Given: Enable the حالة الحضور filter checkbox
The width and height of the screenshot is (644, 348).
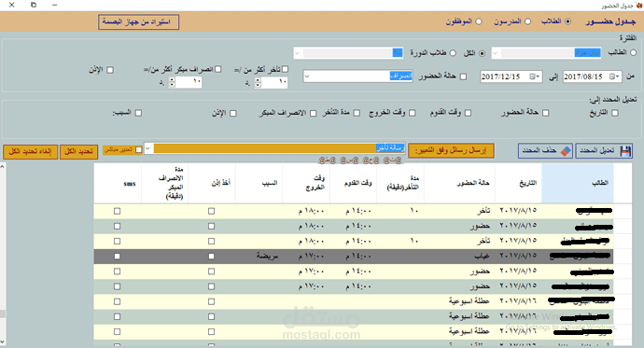Looking at the screenshot, I should click(463, 77).
